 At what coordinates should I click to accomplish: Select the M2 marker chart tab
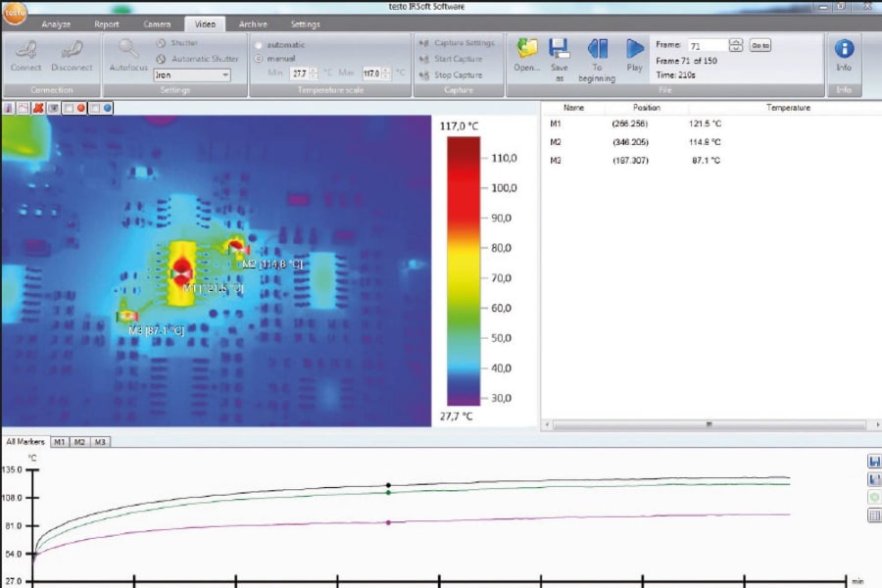[79, 442]
